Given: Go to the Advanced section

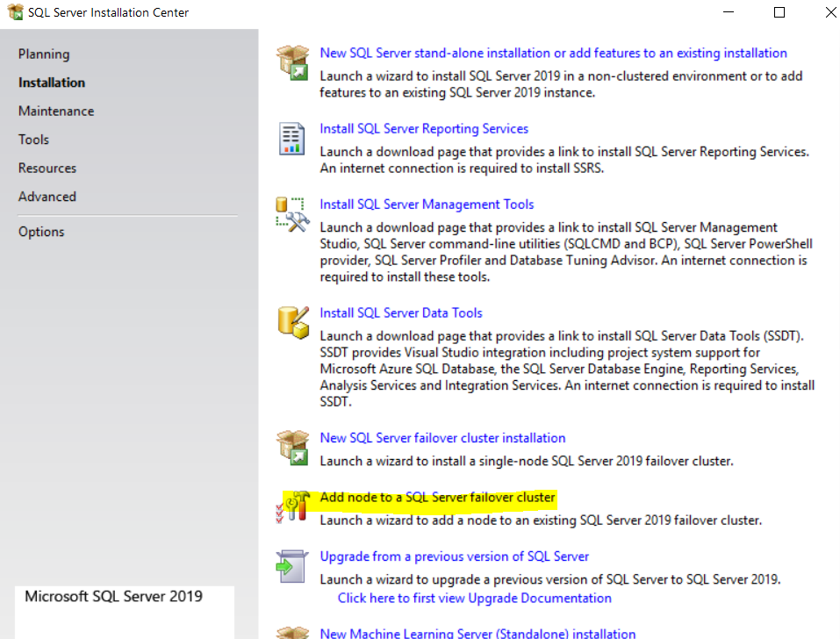Looking at the screenshot, I should [x=47, y=197].
